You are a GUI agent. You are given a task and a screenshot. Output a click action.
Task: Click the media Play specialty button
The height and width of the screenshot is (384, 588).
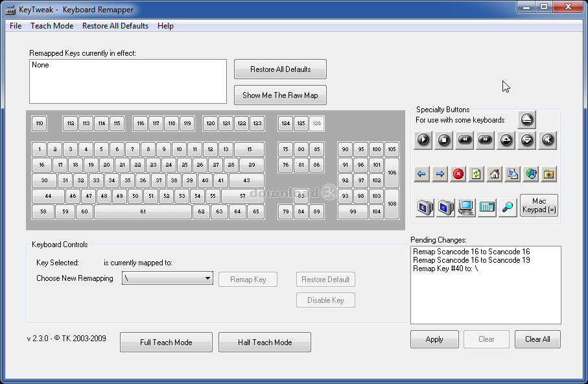click(x=423, y=140)
